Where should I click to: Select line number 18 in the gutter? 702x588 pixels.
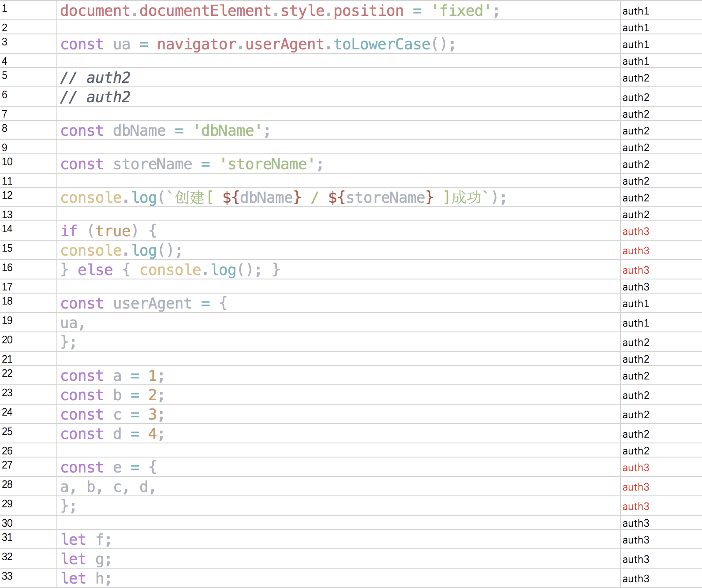(7, 301)
